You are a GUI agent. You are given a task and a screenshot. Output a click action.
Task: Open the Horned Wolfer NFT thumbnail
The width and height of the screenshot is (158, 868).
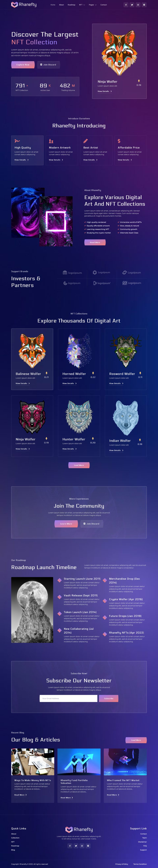click(79, 351)
